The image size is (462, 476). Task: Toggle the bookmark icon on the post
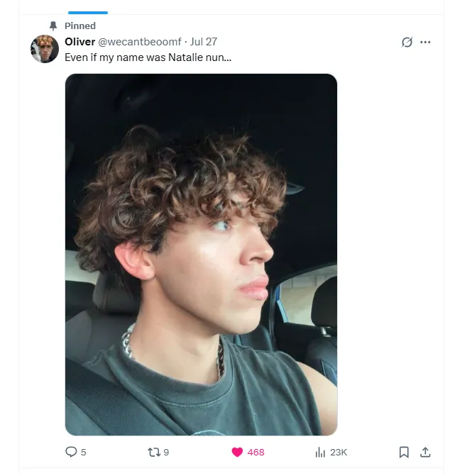tap(404, 453)
